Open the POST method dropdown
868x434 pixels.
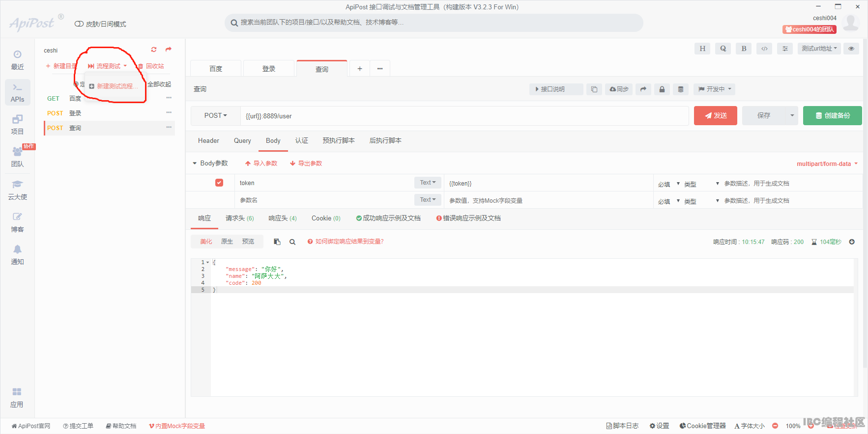point(215,116)
